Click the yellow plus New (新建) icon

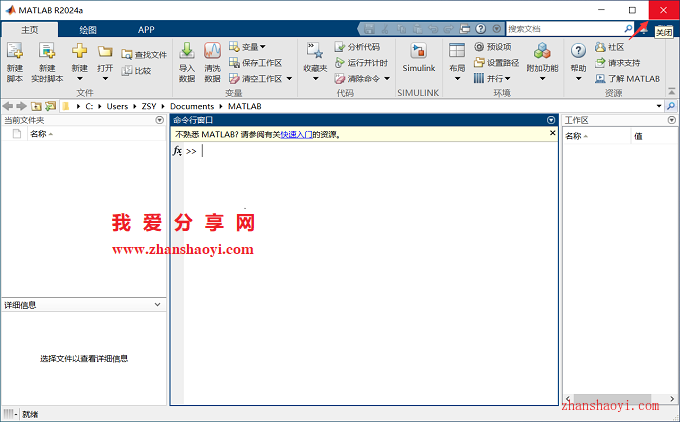(x=79, y=51)
